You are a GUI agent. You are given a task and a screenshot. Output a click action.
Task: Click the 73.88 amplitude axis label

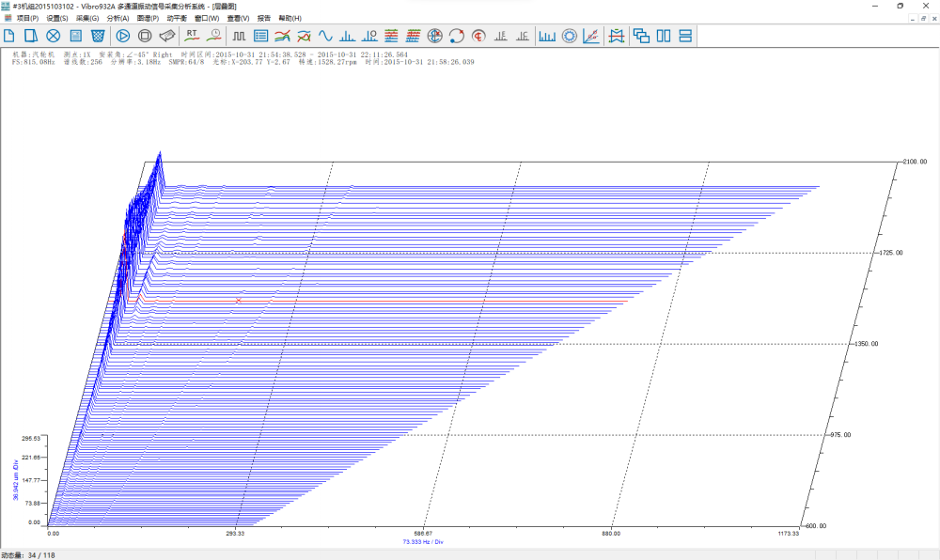pos(32,503)
